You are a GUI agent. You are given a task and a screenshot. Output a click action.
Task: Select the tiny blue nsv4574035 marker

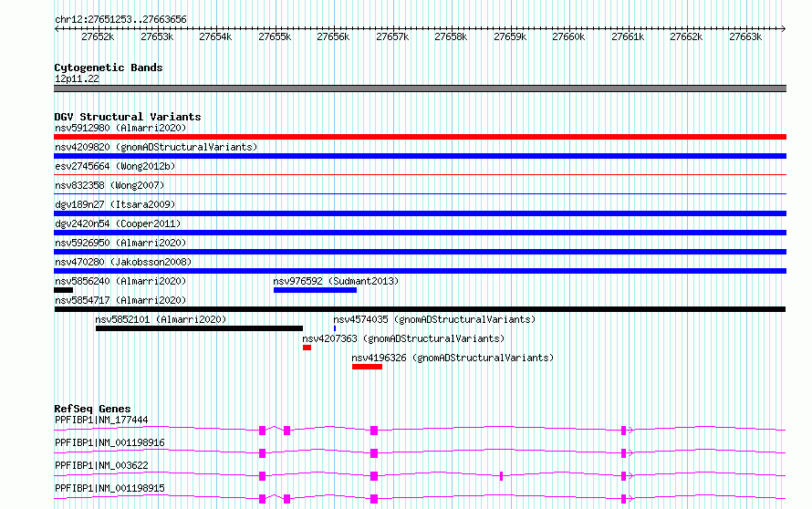point(335,328)
